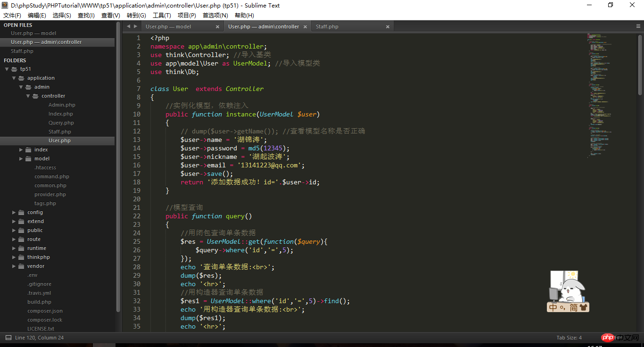Click the model folder icon

(x=29, y=158)
